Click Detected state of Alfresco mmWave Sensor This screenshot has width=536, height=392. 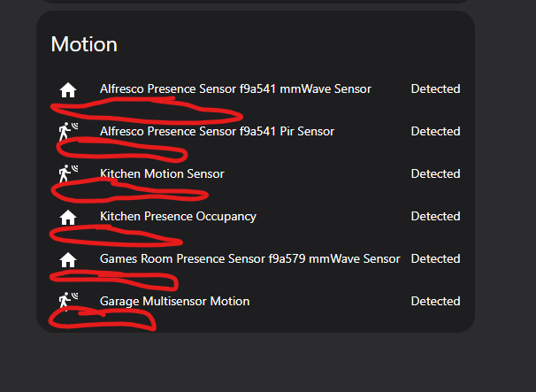click(435, 89)
